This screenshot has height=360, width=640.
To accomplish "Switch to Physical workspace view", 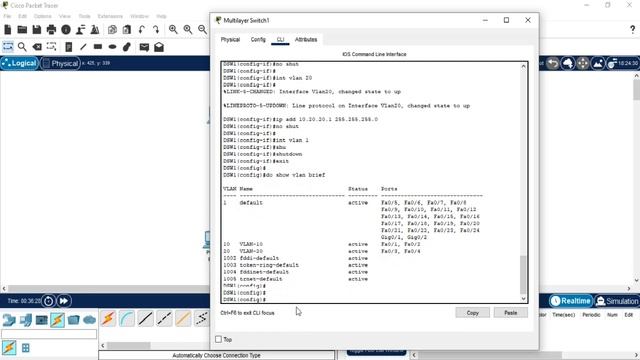I will [x=60, y=63].
